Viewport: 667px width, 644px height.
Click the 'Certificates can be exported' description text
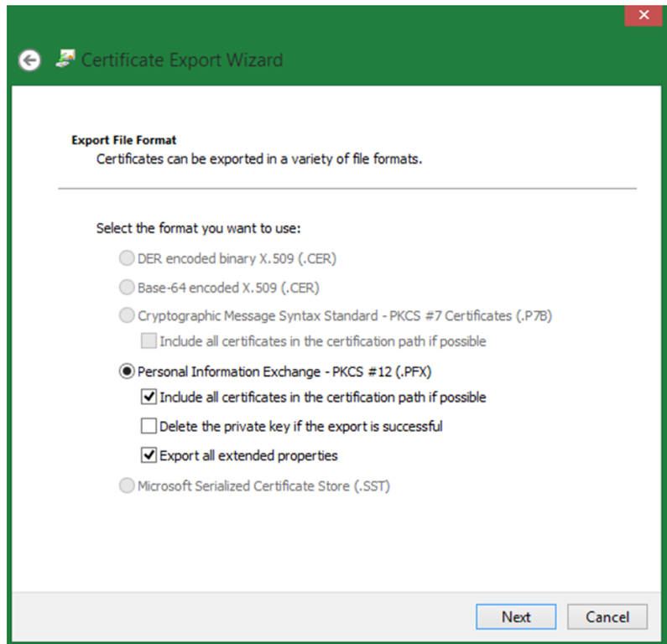pyautogui.click(x=258, y=158)
